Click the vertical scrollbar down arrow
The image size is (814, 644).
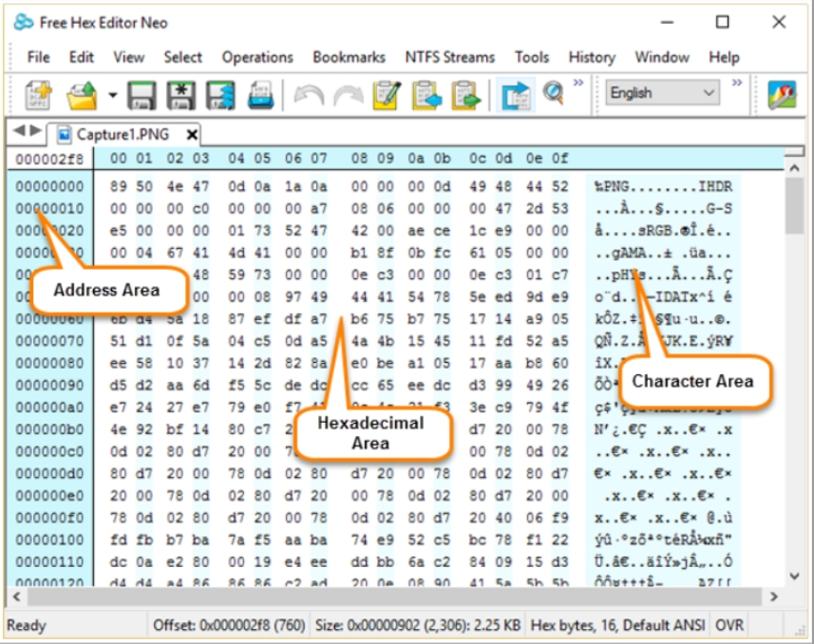[x=794, y=576]
